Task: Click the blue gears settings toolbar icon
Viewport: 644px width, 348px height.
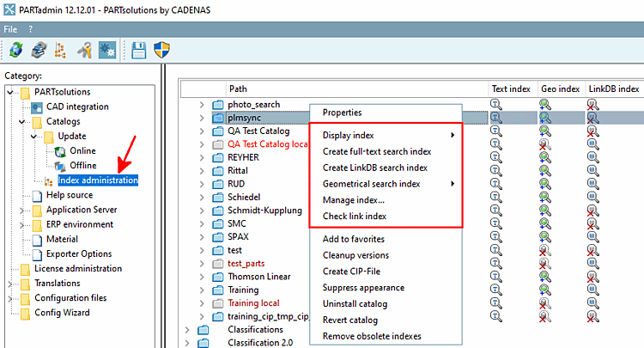Action: point(107,50)
